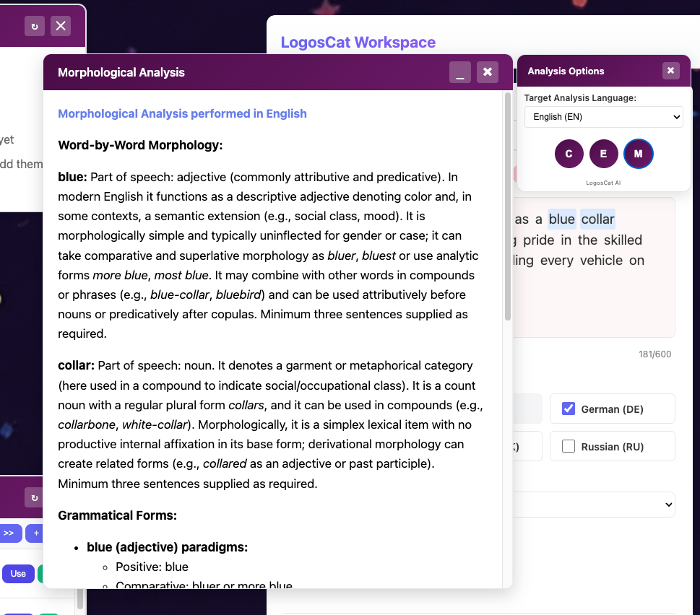The width and height of the screenshot is (700, 615).
Task: Click the + add button
Action: [x=35, y=533]
